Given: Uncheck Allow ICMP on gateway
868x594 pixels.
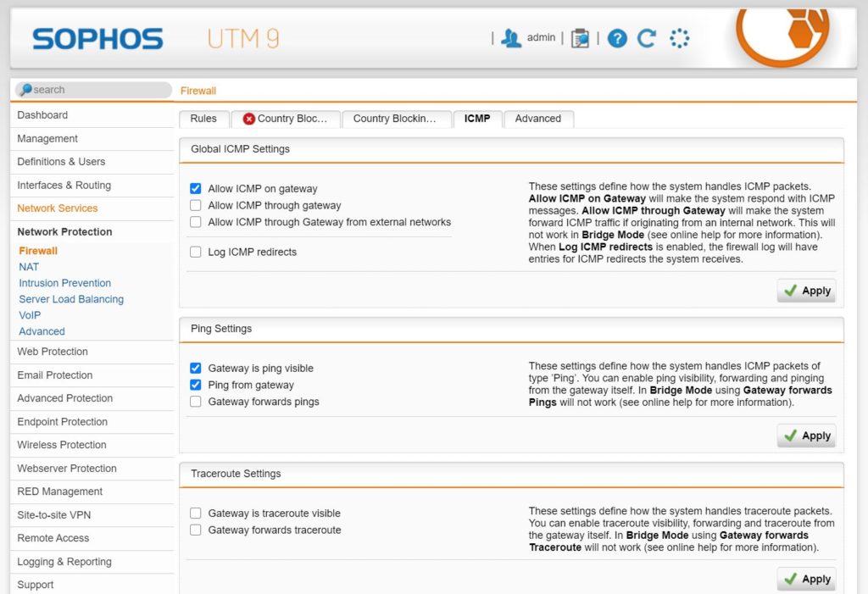Looking at the screenshot, I should click(195, 188).
